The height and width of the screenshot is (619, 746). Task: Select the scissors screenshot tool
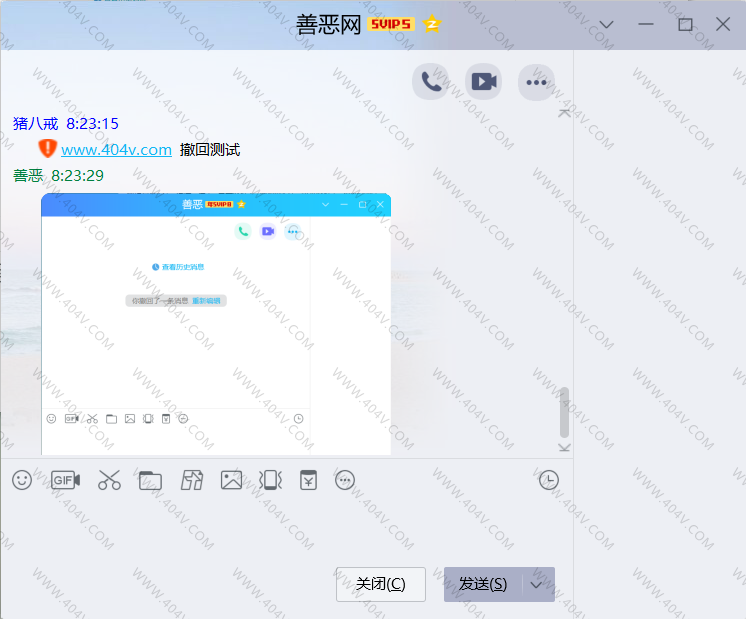coord(109,480)
